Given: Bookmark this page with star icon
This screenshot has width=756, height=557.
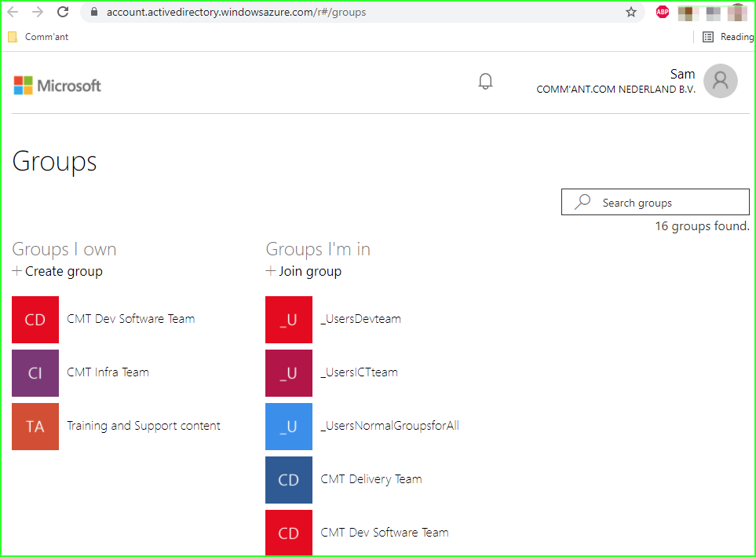Looking at the screenshot, I should tap(630, 12).
